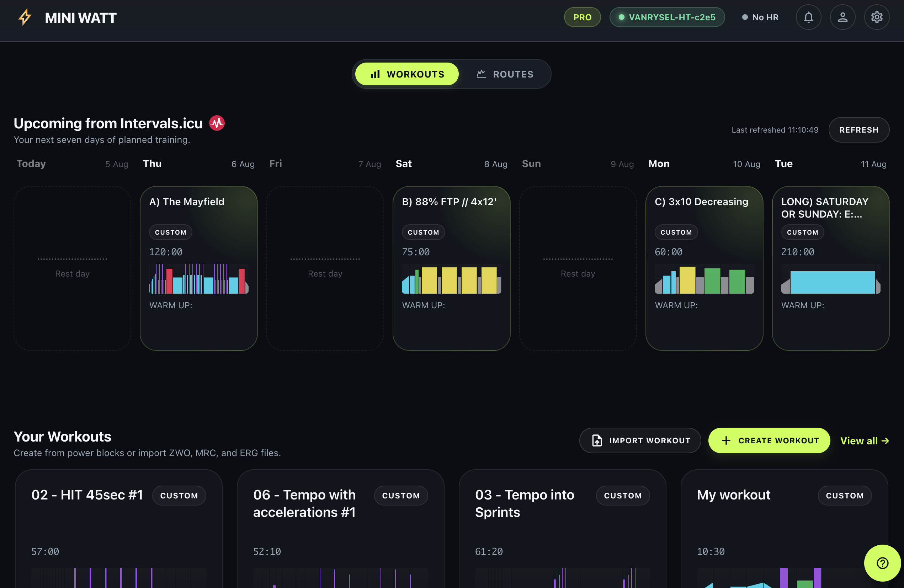Click the PRO badge

click(x=582, y=17)
